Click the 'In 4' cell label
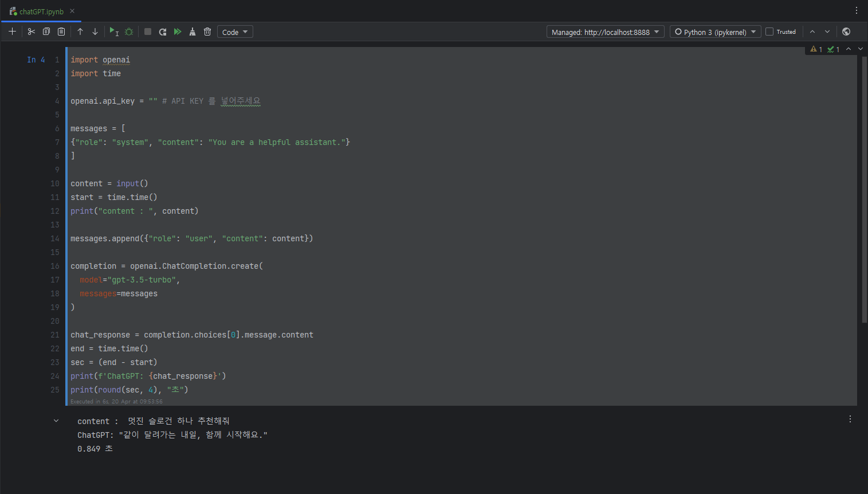Screen dimensions: 868x494 click(36, 60)
